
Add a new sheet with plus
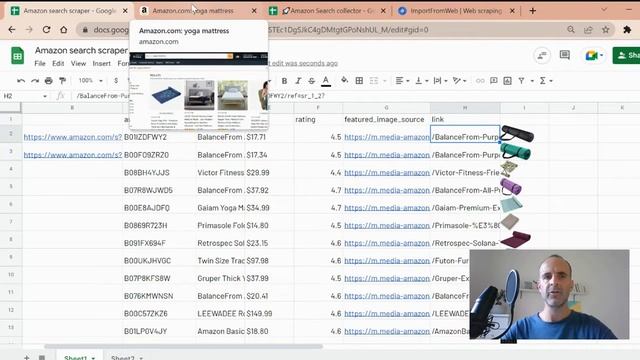tap(27, 357)
